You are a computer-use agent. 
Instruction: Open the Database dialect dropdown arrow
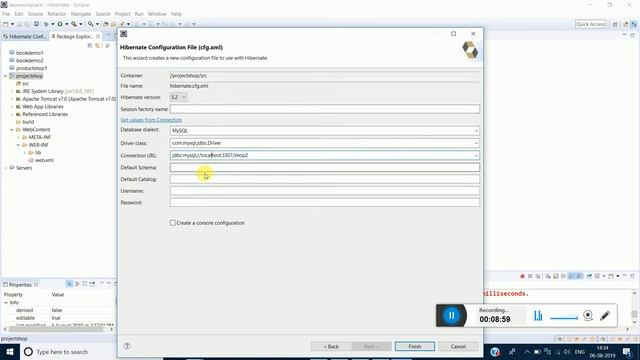click(x=476, y=131)
